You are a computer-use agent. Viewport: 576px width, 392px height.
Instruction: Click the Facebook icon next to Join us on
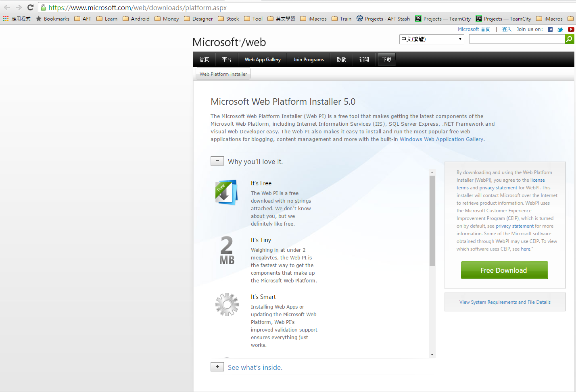[x=550, y=29]
